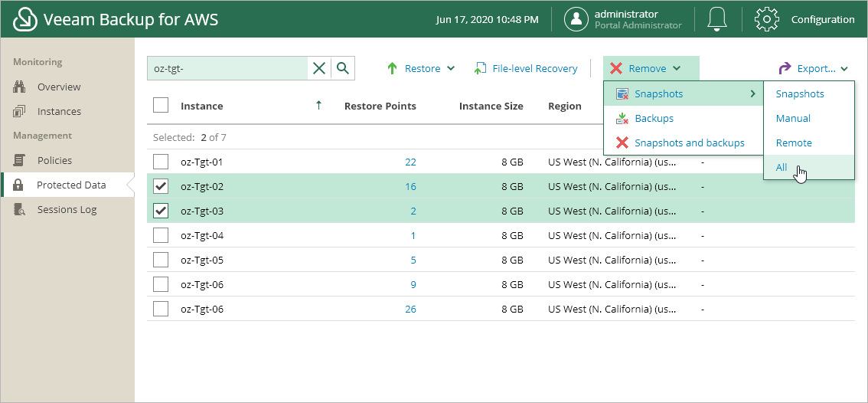Click the purple Export arrow icon

click(785, 68)
